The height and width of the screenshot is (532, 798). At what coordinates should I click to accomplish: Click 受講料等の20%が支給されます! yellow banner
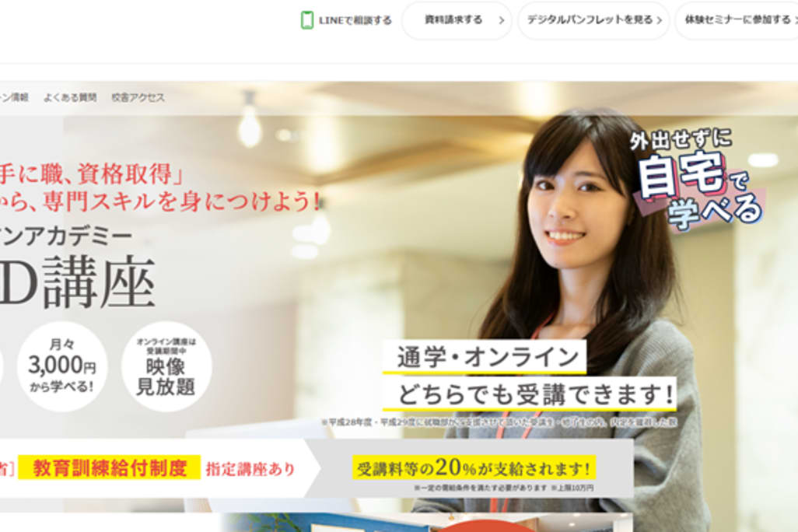point(474,468)
